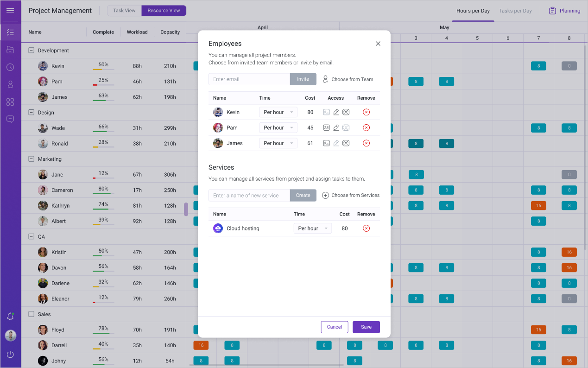Click Choose from Team

pos(348,79)
